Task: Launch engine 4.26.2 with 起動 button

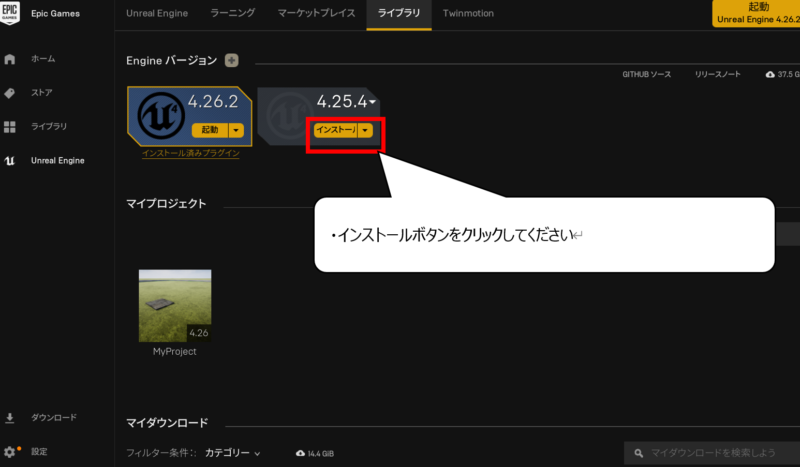Action: coord(210,130)
